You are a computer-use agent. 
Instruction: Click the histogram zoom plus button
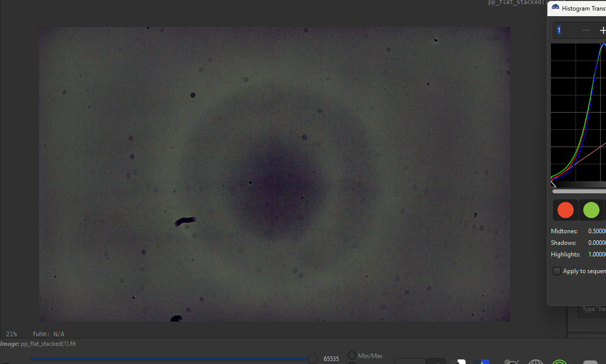point(601,31)
